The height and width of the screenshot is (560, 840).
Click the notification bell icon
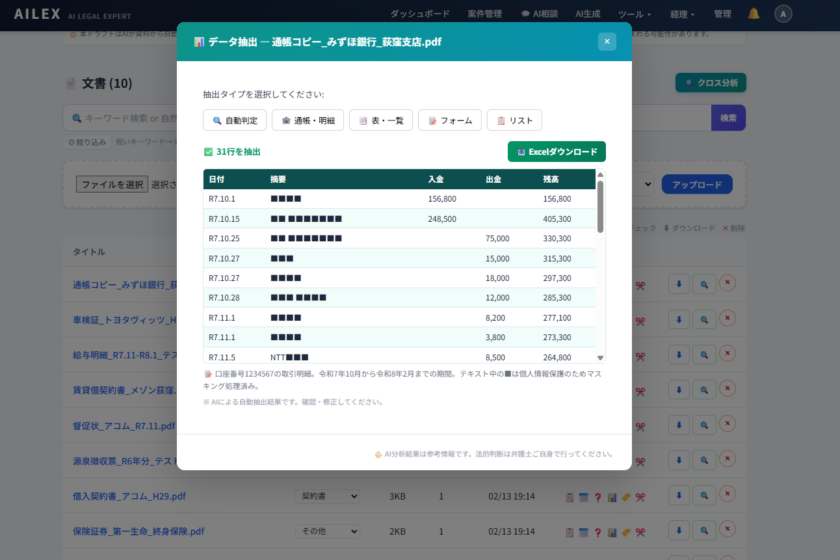[x=754, y=14]
